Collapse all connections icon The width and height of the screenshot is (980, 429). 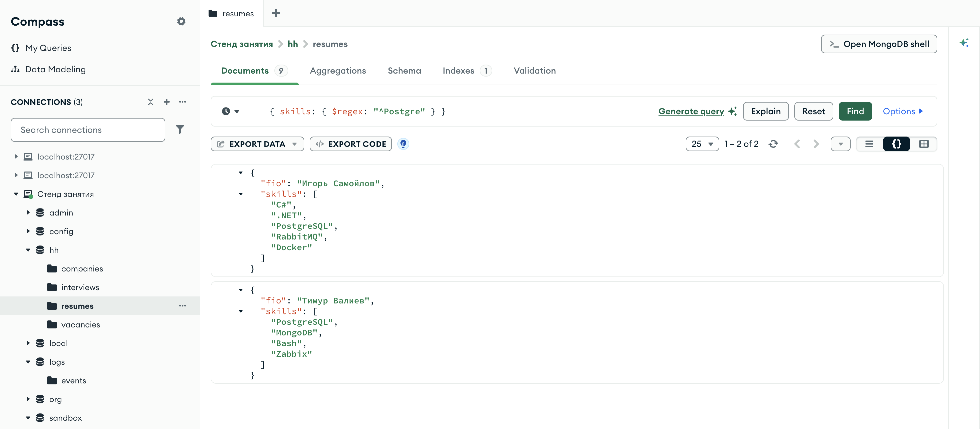coord(151,102)
